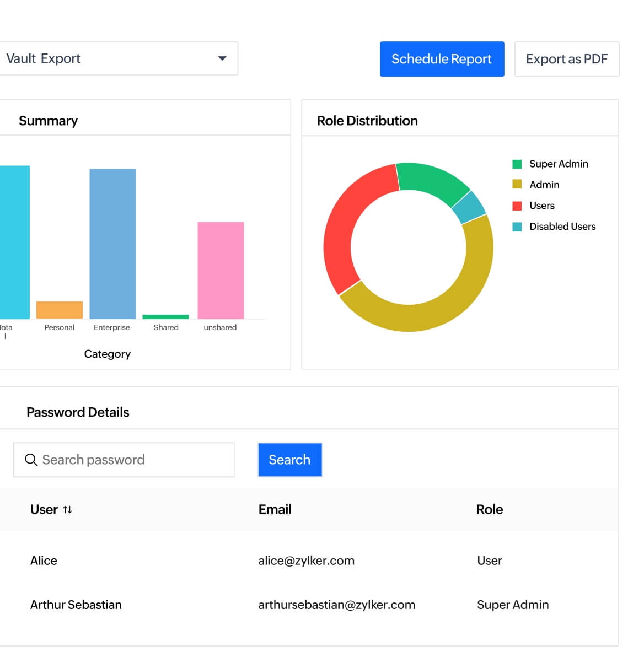
Task: Click Export as PDF button
Action: coord(566,59)
